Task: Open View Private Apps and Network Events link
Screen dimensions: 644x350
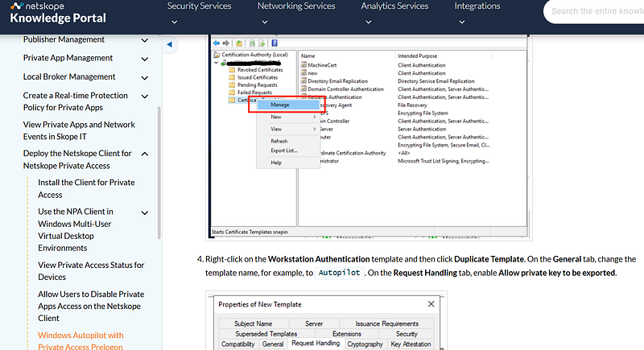Action: (79, 130)
